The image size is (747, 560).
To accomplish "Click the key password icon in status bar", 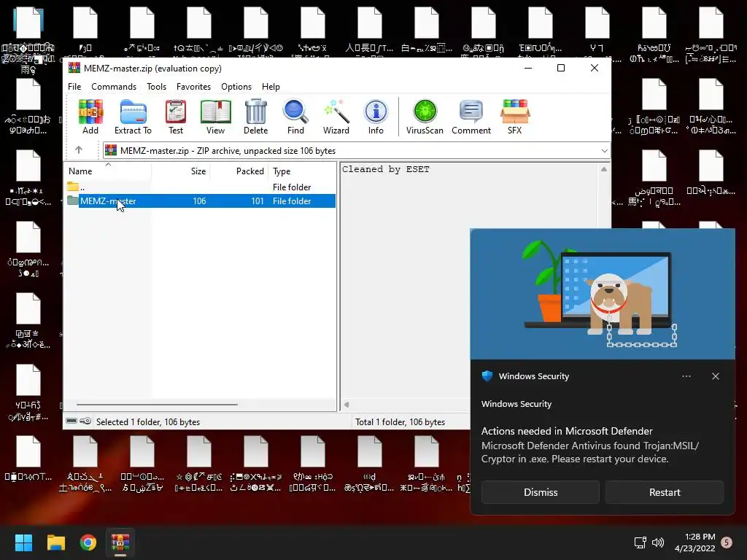I will 85,421.
